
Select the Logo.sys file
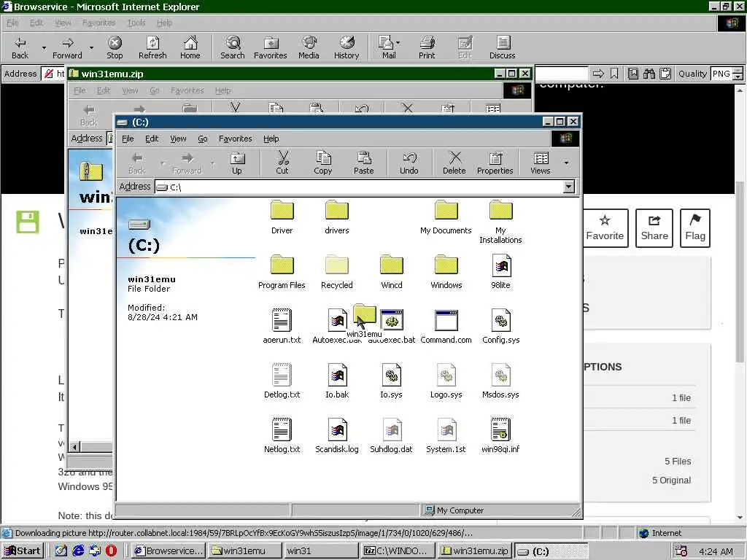coord(446,381)
